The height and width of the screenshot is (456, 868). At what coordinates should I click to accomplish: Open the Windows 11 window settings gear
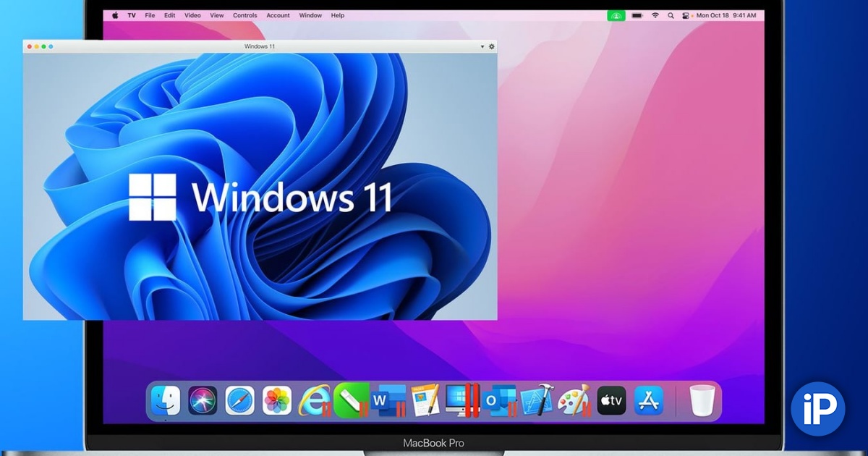point(492,46)
